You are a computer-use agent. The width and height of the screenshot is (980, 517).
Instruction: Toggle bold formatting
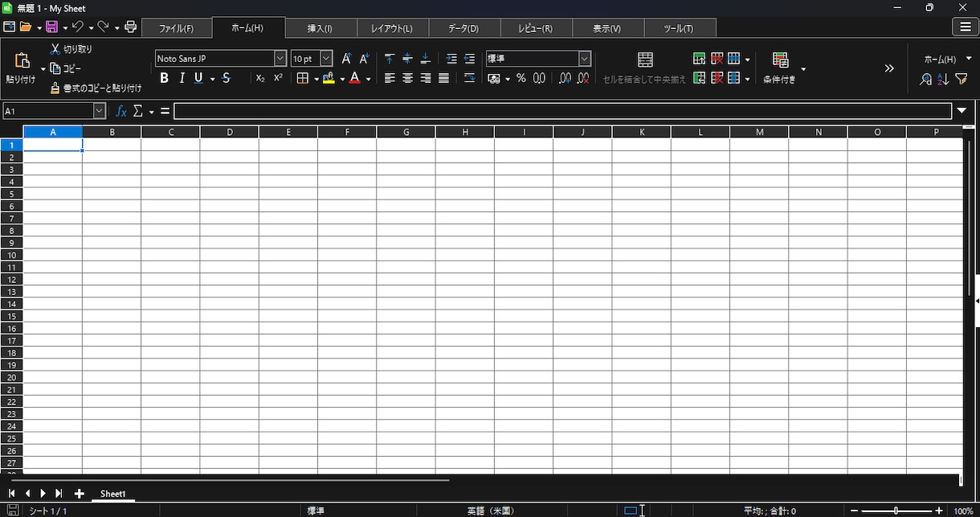tap(165, 78)
